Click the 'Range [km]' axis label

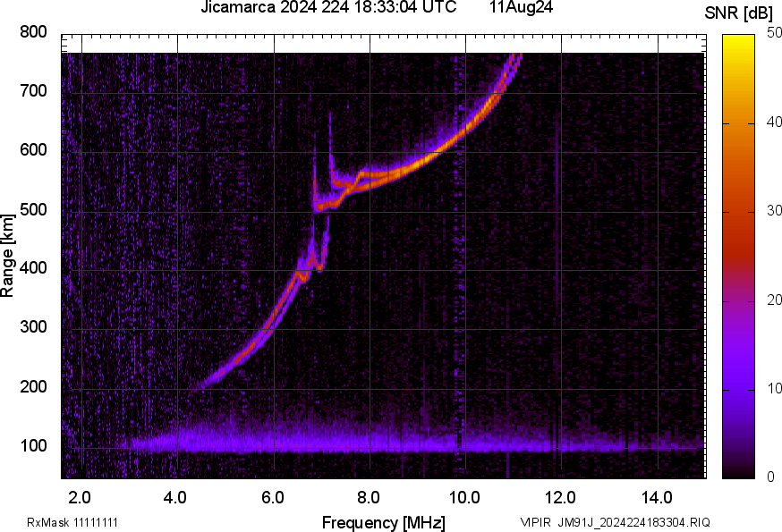click(7, 256)
